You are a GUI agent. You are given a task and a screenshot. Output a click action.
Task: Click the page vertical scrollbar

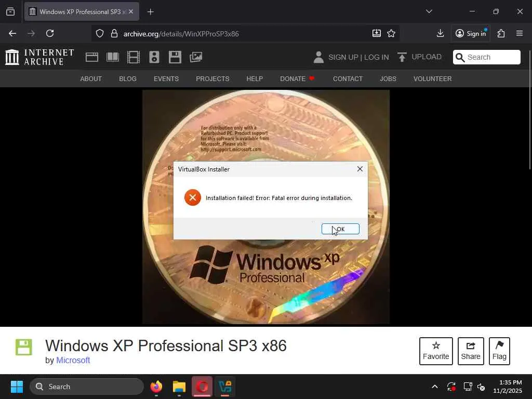click(x=529, y=110)
